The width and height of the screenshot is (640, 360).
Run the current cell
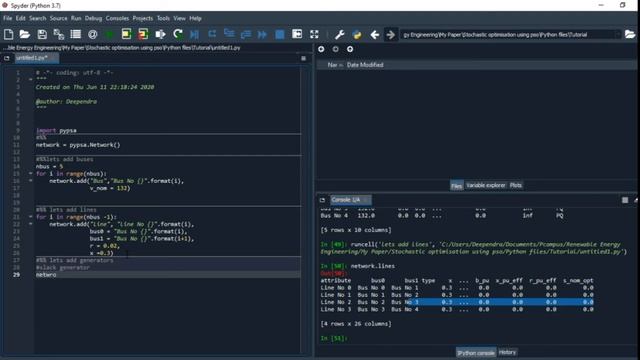[127, 35]
